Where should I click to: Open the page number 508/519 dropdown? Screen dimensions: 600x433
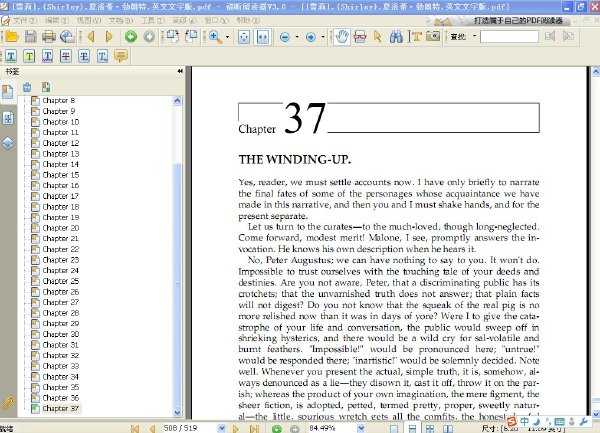tap(222, 428)
